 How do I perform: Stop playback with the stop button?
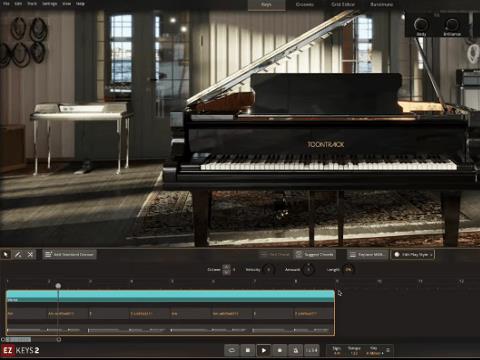[x=248, y=350]
